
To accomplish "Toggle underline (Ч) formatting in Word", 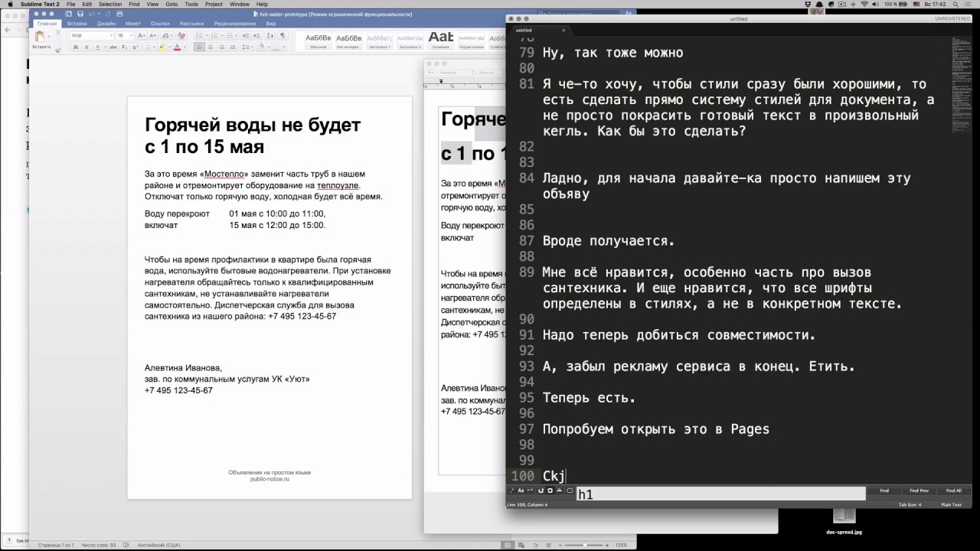I will tap(98, 47).
